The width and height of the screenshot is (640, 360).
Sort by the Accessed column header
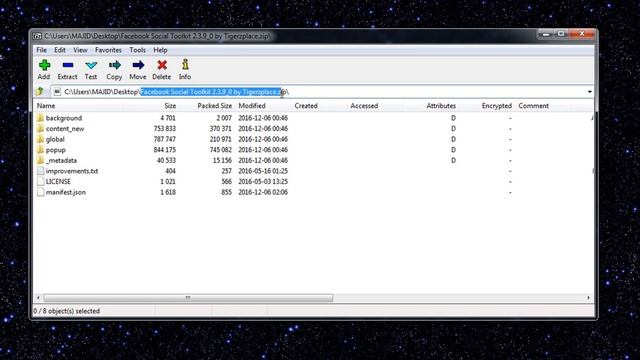point(364,106)
